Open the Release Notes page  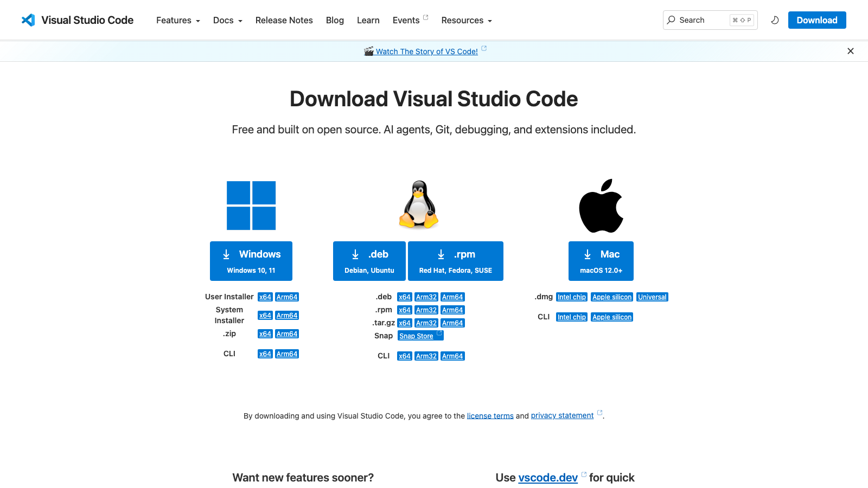click(284, 20)
